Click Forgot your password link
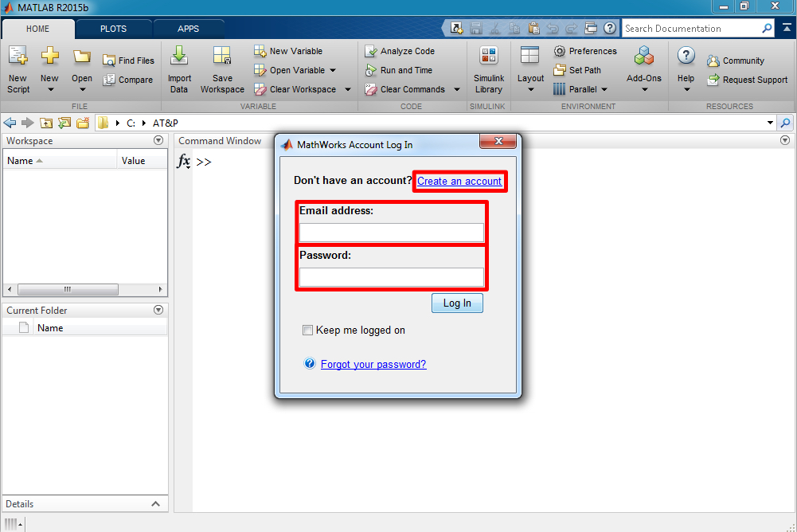The height and width of the screenshot is (532, 797). (373, 364)
